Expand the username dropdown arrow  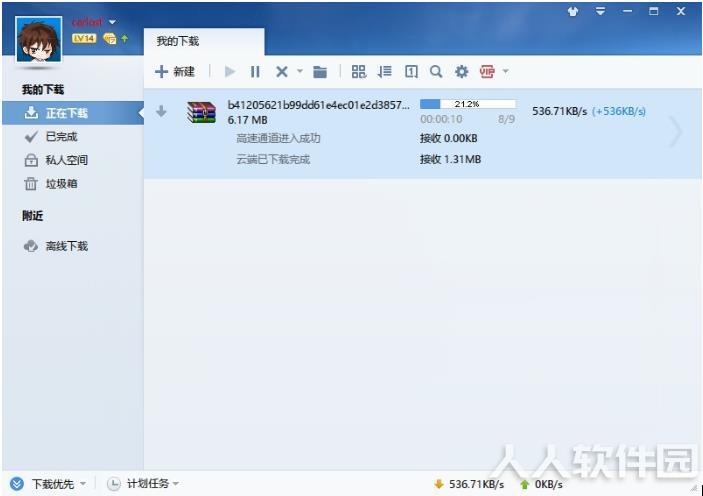tap(112, 22)
